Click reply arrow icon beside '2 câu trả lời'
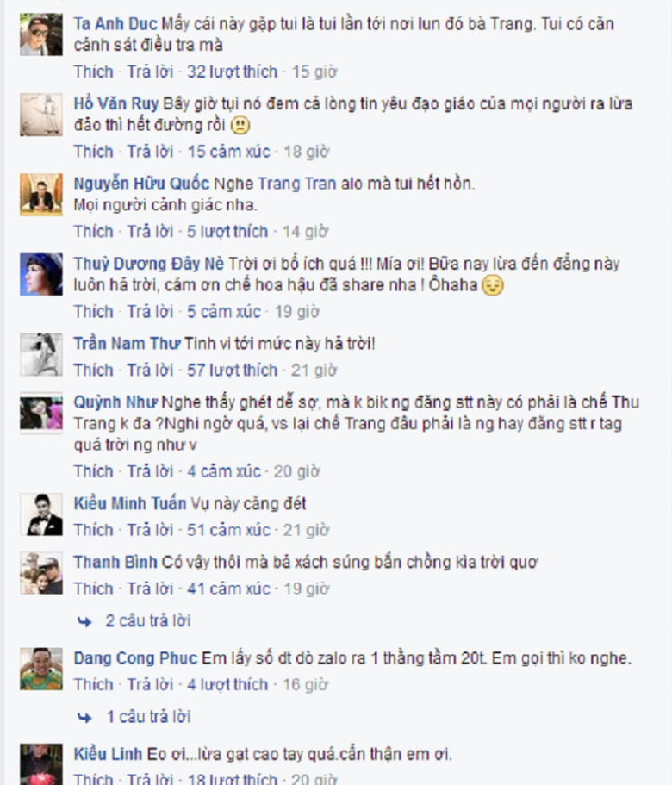The height and width of the screenshot is (785, 672). (84, 621)
